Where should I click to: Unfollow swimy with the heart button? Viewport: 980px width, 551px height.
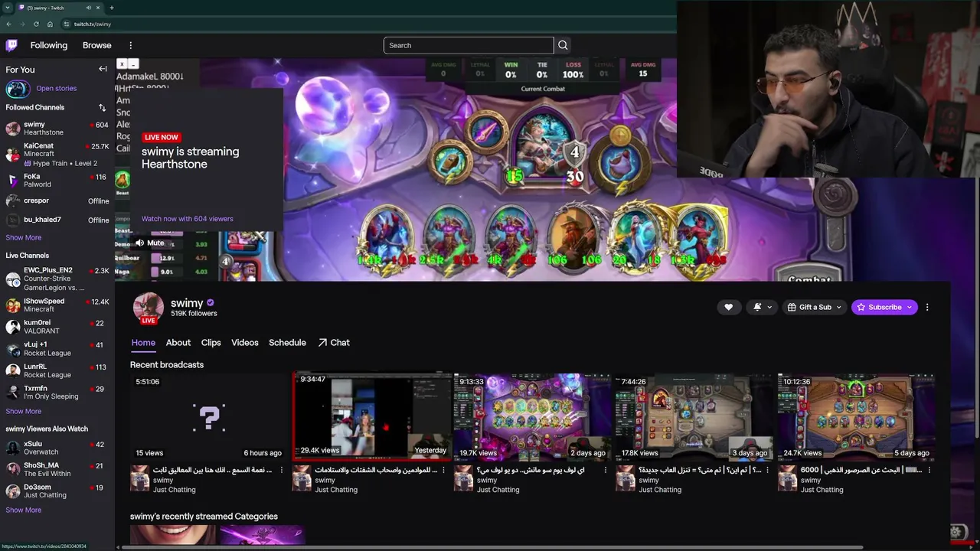[728, 307]
